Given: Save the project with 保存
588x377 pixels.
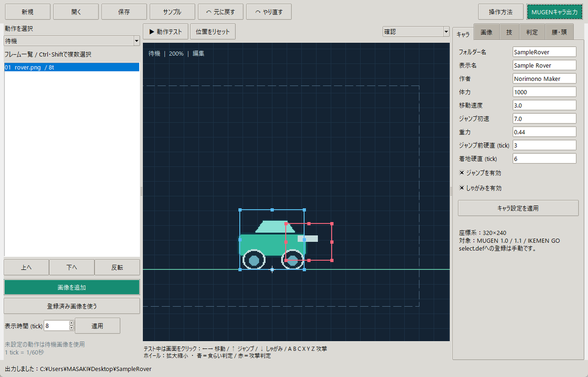Looking at the screenshot, I should pyautogui.click(x=124, y=11).
